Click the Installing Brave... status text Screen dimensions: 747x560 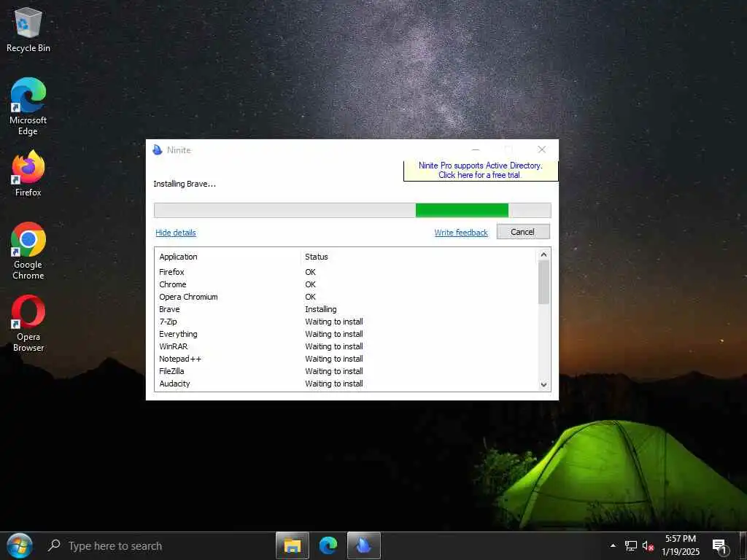click(185, 184)
